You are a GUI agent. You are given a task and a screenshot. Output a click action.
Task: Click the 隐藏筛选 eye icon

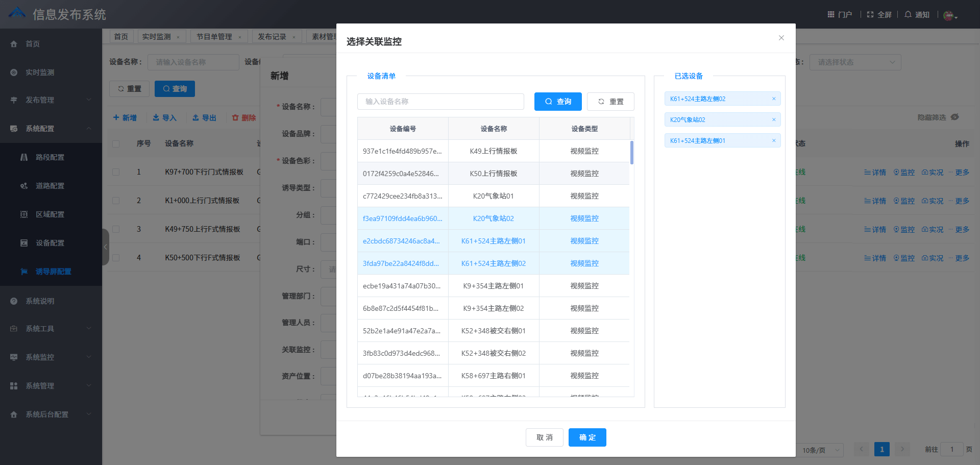[x=954, y=117]
